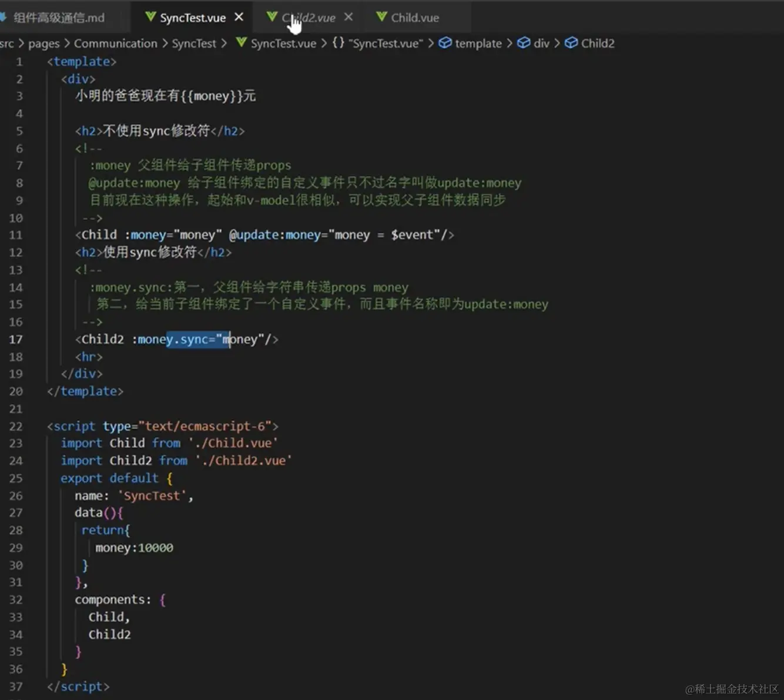Click the script tag with type="text/ecmascript-6"
Screen dimensions: 784x700
coord(163,426)
